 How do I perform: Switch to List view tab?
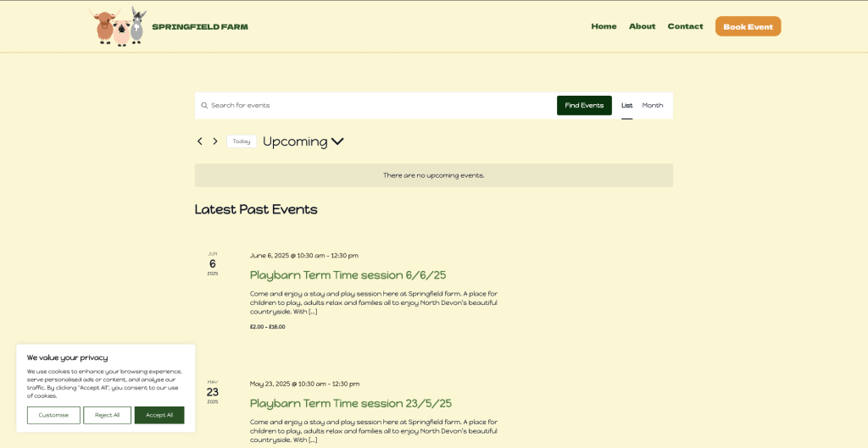[x=626, y=106]
